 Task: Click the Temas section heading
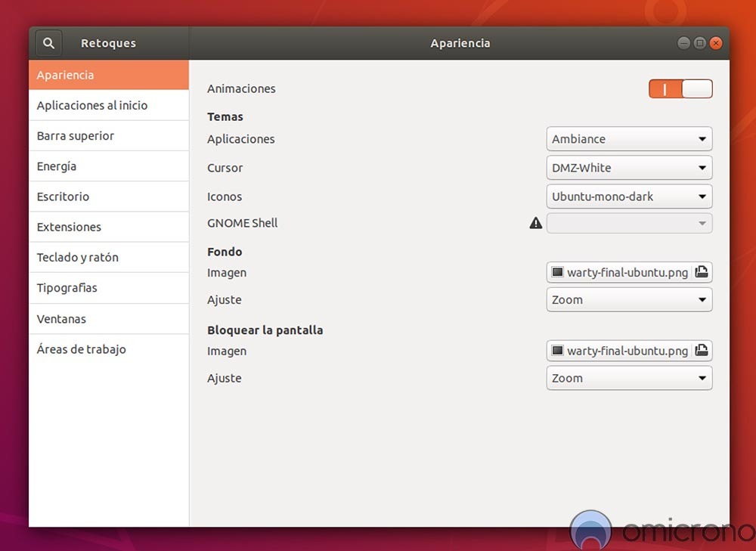click(225, 116)
